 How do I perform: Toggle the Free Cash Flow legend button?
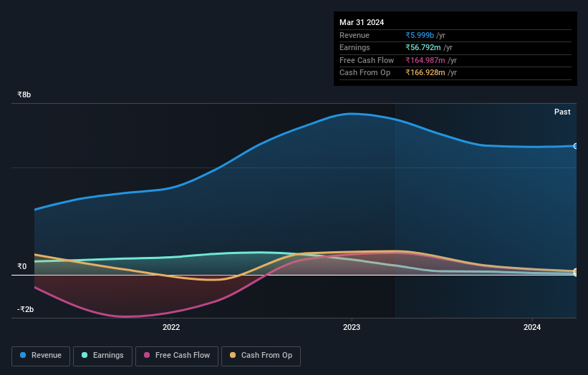point(177,356)
